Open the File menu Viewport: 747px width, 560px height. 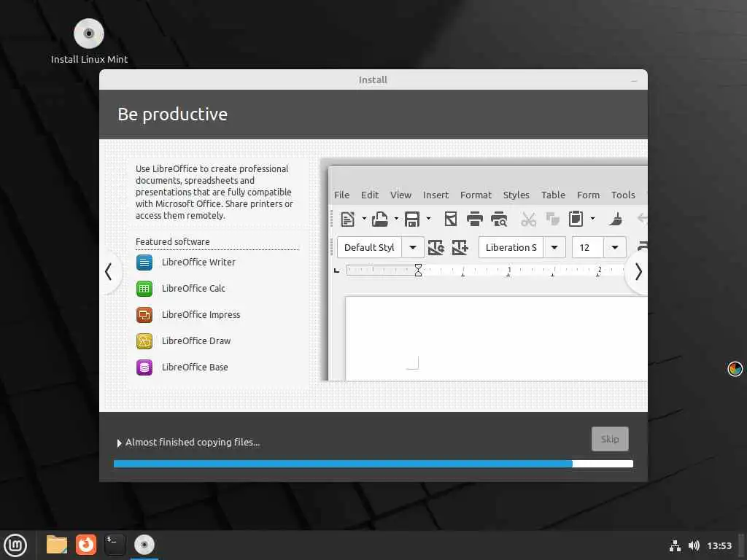pos(341,195)
